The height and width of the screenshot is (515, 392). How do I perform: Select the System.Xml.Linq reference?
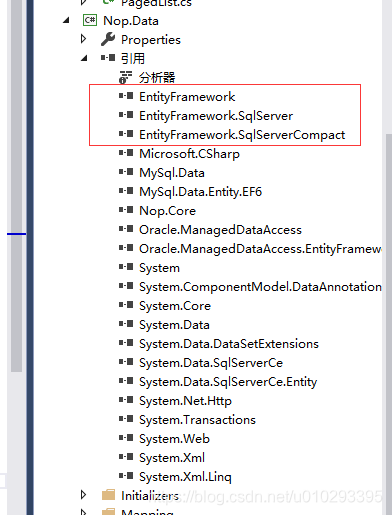(x=185, y=477)
